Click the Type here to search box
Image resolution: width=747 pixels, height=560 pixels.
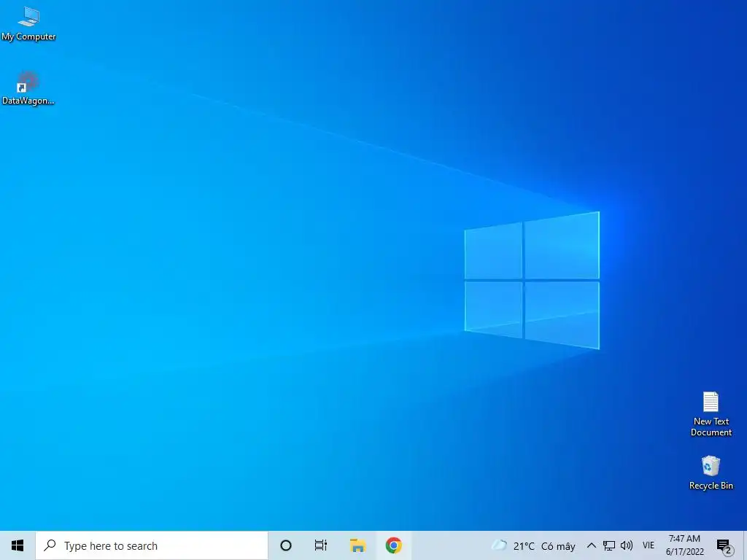point(152,545)
